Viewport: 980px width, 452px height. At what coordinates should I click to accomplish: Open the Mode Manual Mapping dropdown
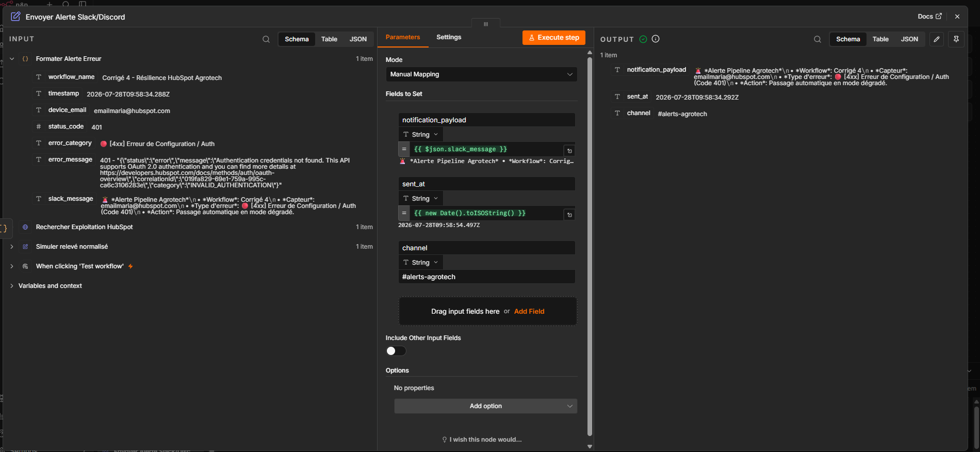pyautogui.click(x=481, y=74)
